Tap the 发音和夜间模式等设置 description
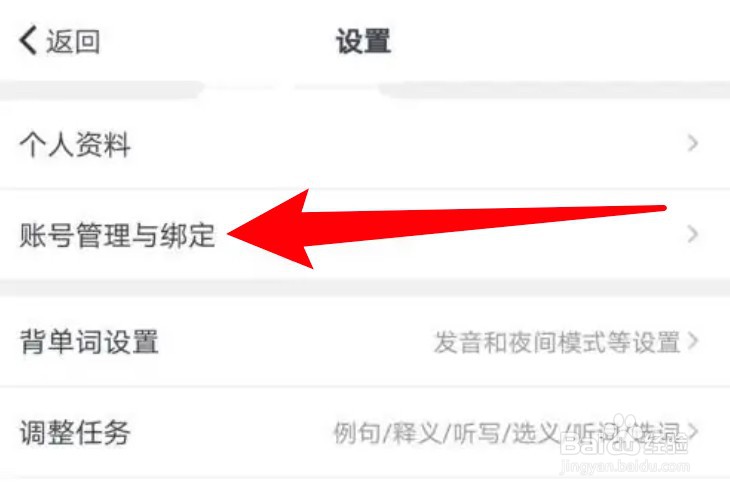This screenshot has width=730, height=492. pos(557,342)
